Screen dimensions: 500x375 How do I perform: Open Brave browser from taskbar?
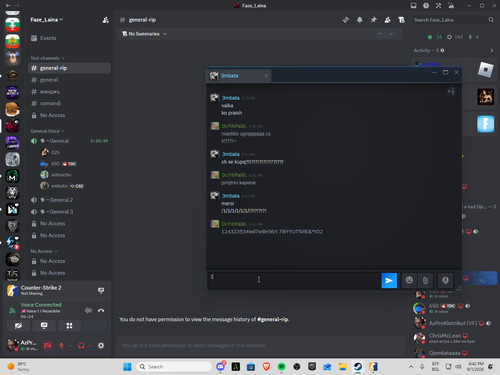266,367
